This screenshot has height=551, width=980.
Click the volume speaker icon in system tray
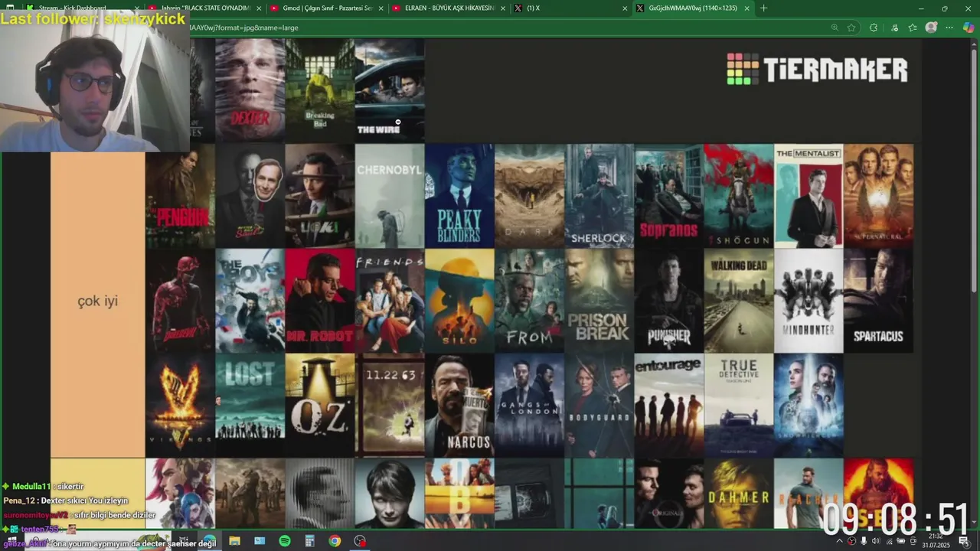[875, 541]
